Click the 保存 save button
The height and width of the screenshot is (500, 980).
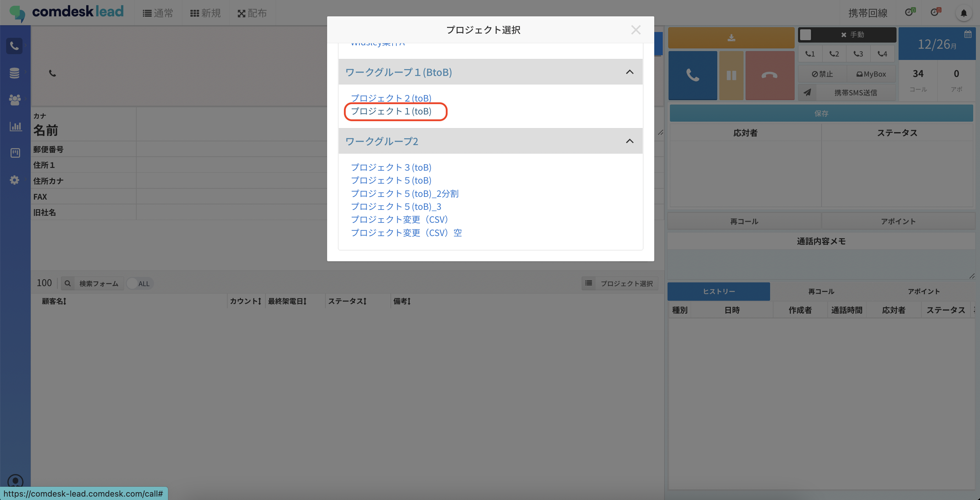click(x=821, y=113)
